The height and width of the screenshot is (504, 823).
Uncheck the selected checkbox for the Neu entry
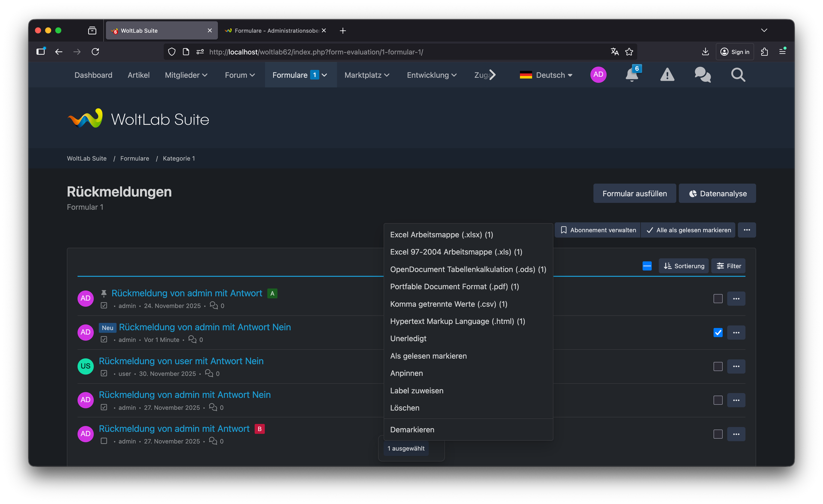click(x=718, y=333)
